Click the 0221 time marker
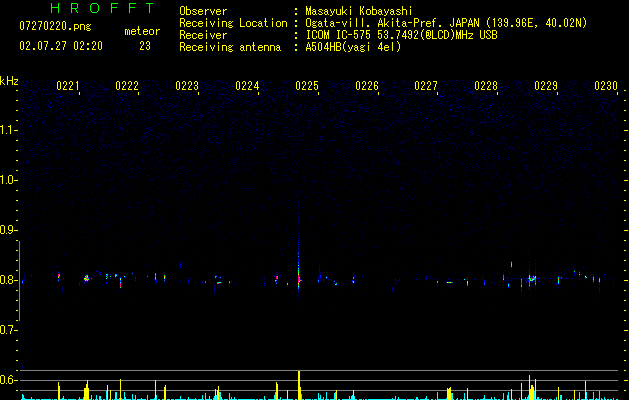Image resolution: width=629 pixels, height=400 pixels. pos(67,86)
